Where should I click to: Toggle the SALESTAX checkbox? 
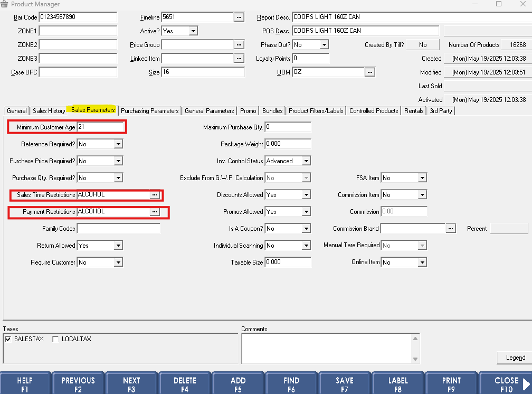[8, 339]
